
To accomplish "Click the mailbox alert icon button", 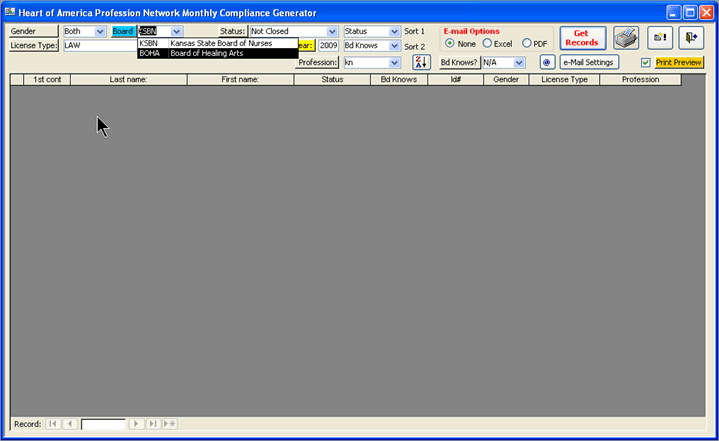I will [660, 38].
